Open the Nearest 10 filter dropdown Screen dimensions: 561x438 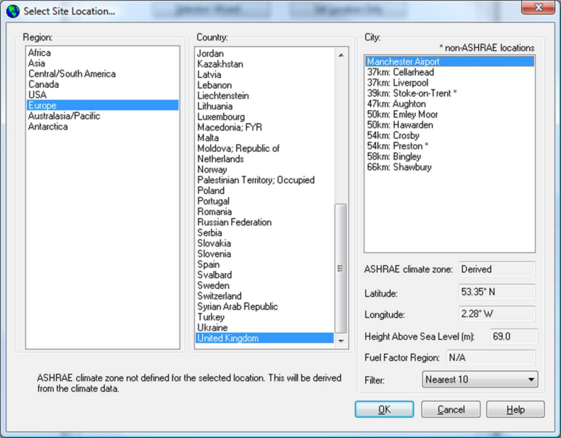480,379
